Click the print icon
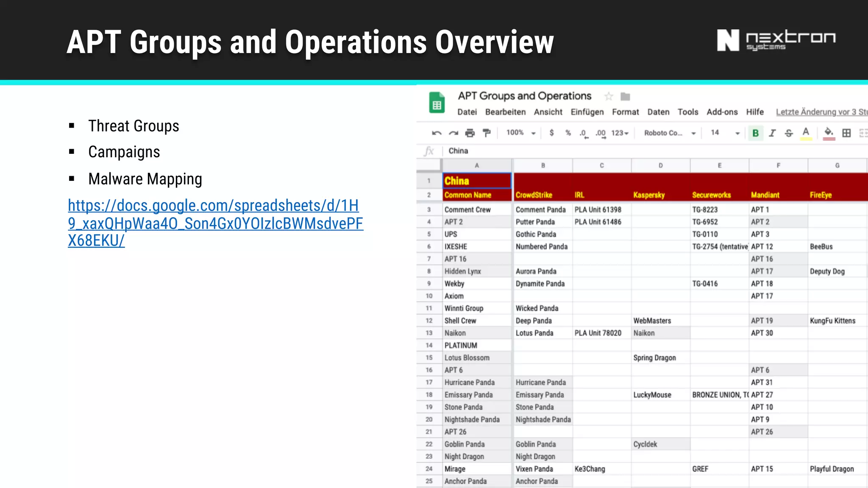 470,133
